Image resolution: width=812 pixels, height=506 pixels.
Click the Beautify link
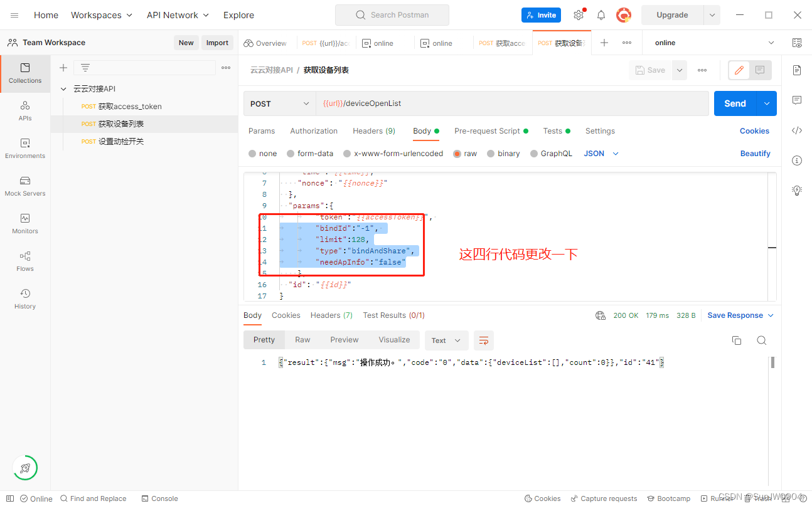(755, 154)
